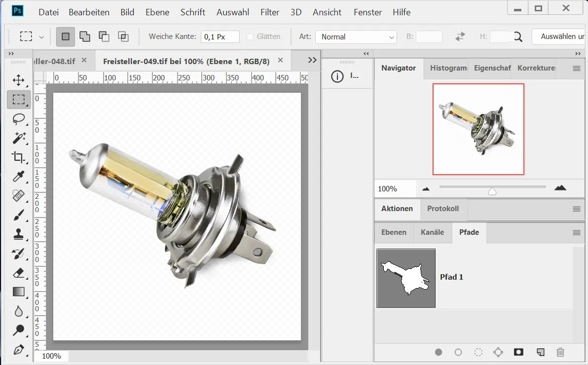This screenshot has width=588, height=365.
Task: Choose 'Intersect with selection' mode button
Action: pyautogui.click(x=123, y=36)
